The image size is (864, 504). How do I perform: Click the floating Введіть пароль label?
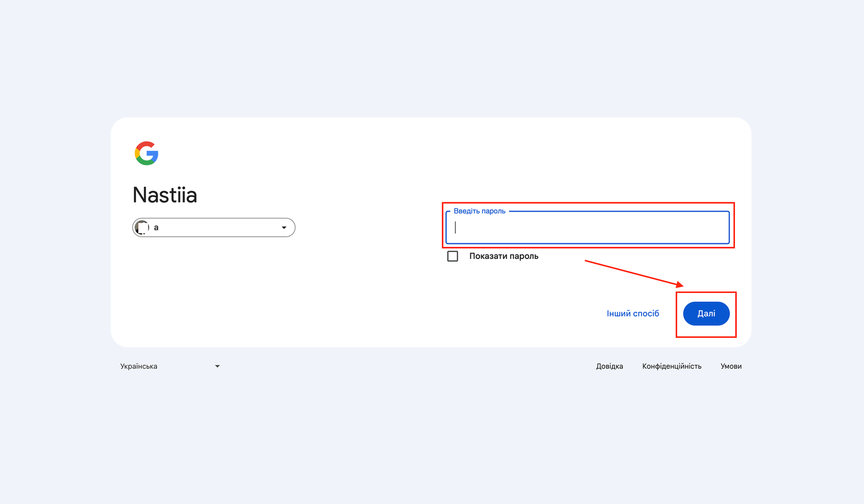click(480, 211)
